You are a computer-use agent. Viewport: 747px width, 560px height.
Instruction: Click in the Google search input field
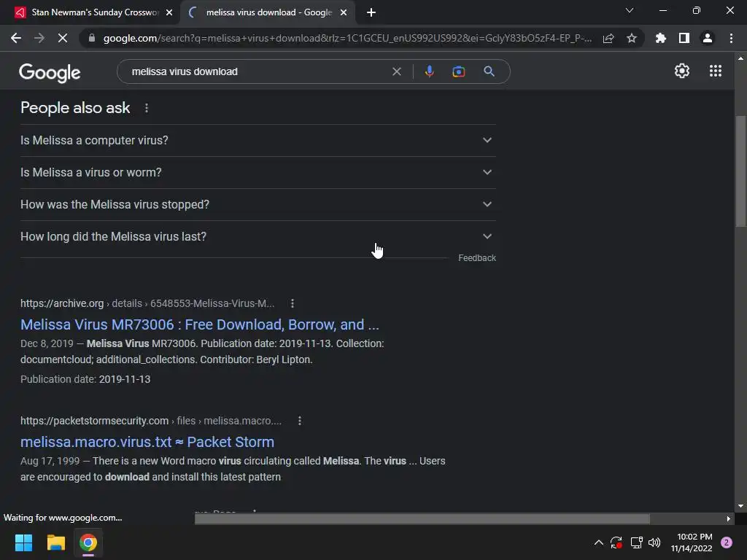pos(258,71)
